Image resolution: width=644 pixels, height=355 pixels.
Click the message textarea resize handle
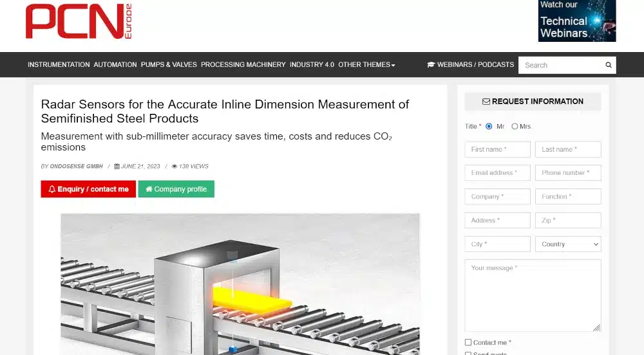click(597, 327)
